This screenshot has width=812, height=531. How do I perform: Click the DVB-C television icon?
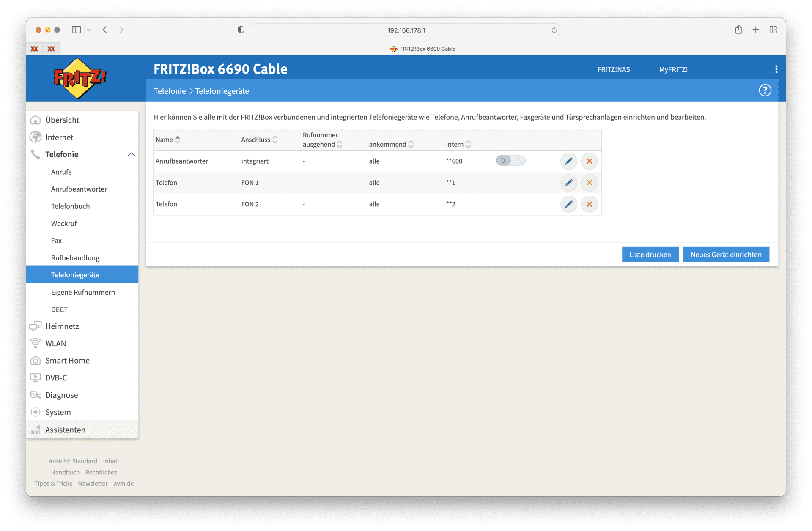coord(36,378)
